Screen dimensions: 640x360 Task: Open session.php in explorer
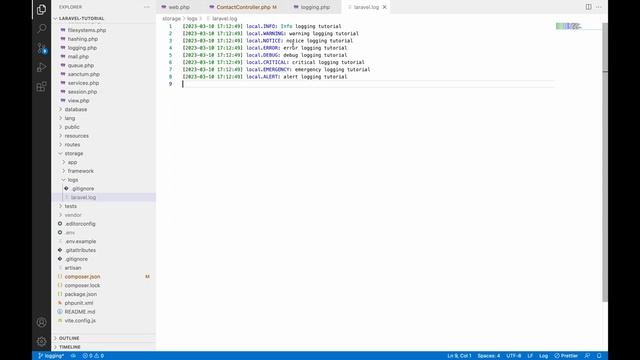(x=82, y=92)
